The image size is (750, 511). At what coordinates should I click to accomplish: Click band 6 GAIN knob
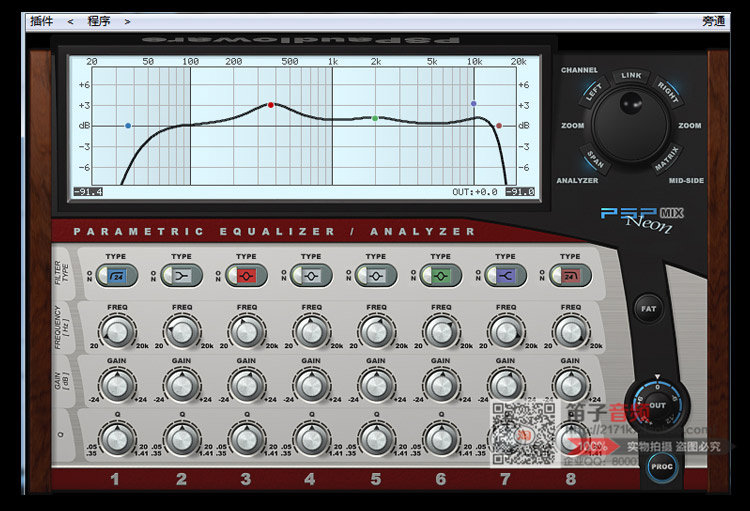tap(441, 386)
